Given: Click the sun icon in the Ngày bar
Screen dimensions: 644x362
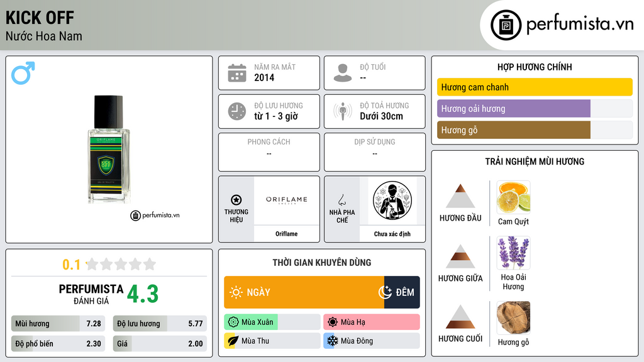Looking at the screenshot, I should (236, 292).
